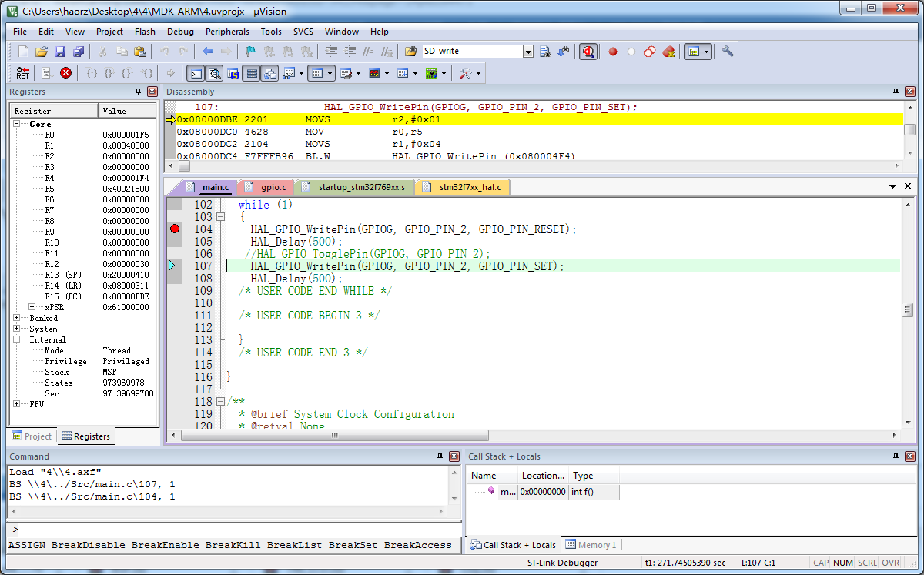The width and height of the screenshot is (924, 575).
Task: Stop program execution with the red X button
Action: tap(65, 73)
